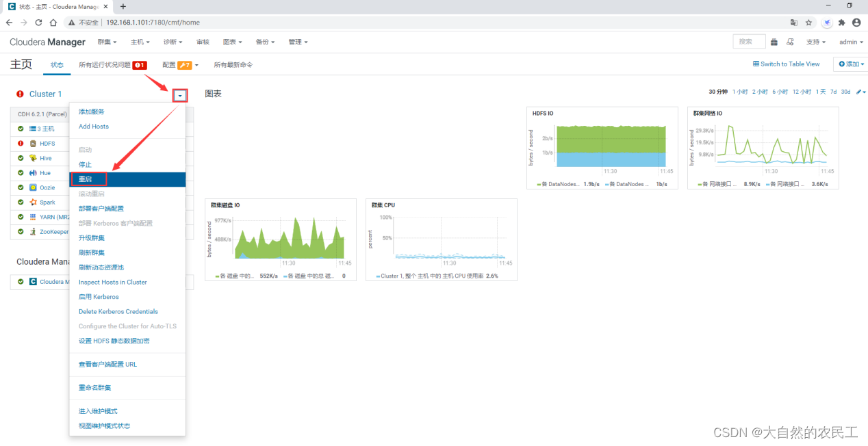Open the 管理 dropdown menu
The height and width of the screenshot is (446, 868).
point(298,42)
